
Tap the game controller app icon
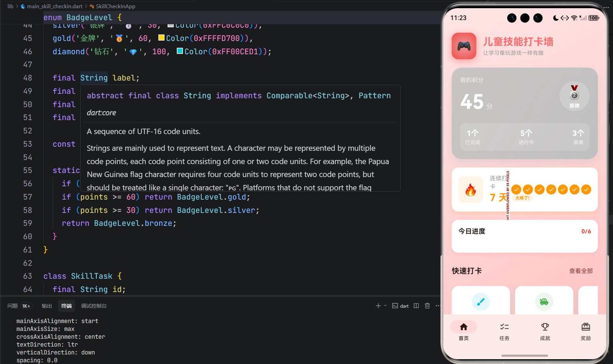[464, 46]
